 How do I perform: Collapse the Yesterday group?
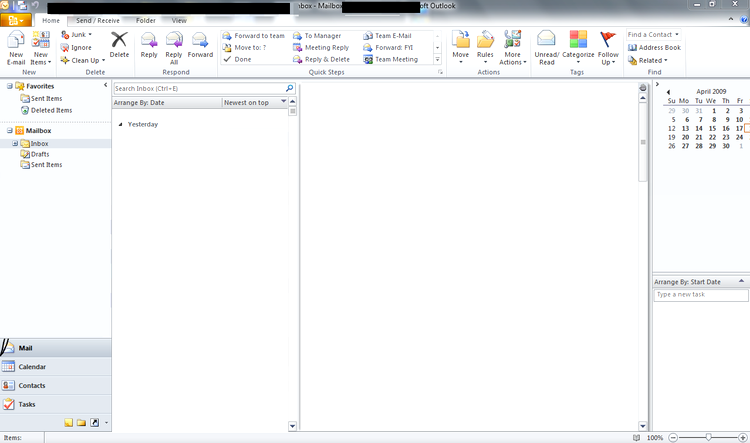point(120,124)
